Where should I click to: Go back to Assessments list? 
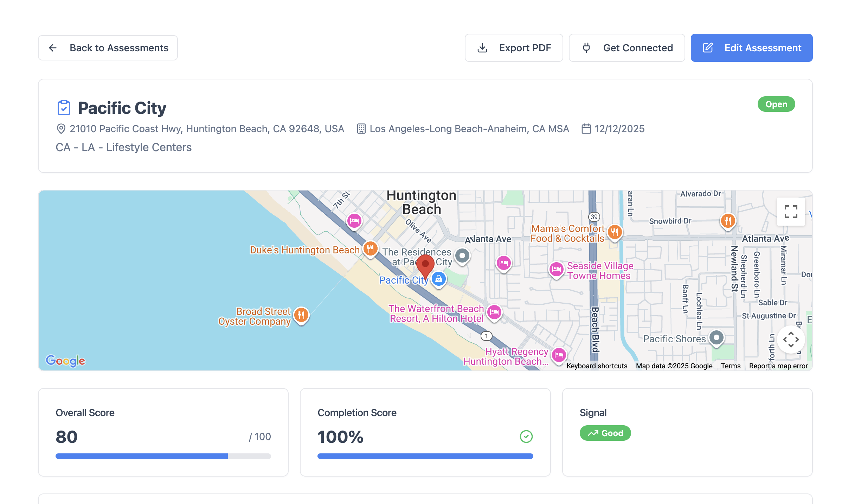(108, 48)
